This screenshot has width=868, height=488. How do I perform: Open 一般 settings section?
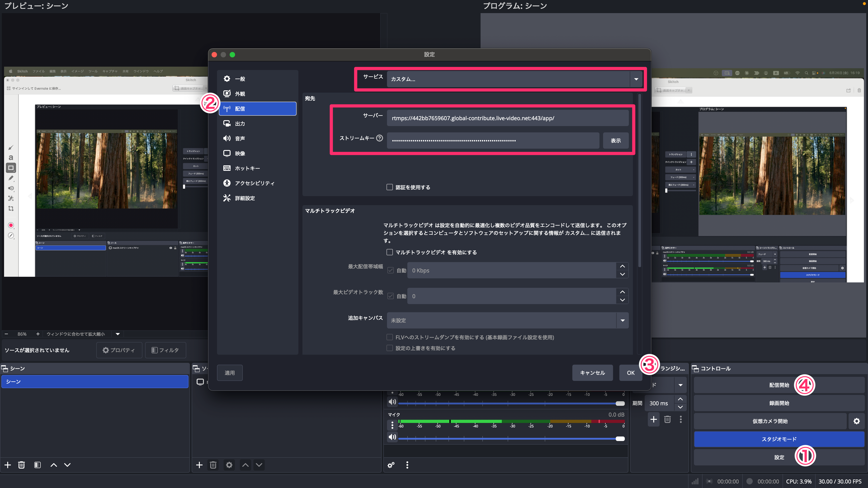coord(257,79)
